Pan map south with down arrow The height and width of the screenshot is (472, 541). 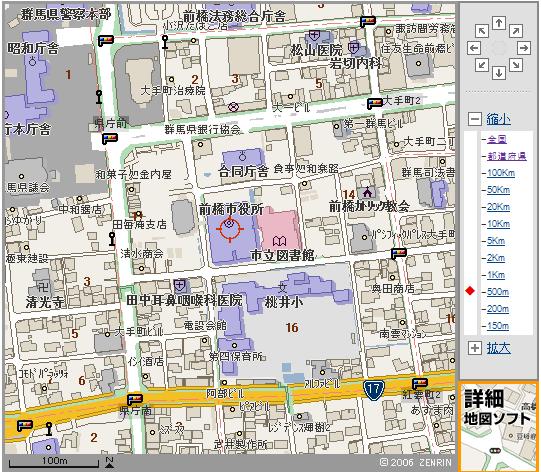coord(499,72)
